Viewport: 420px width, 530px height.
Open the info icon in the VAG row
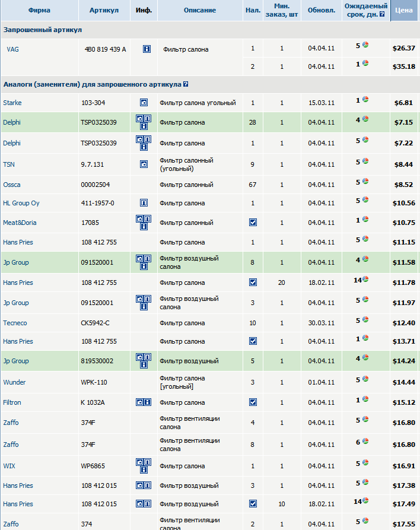coord(147,49)
